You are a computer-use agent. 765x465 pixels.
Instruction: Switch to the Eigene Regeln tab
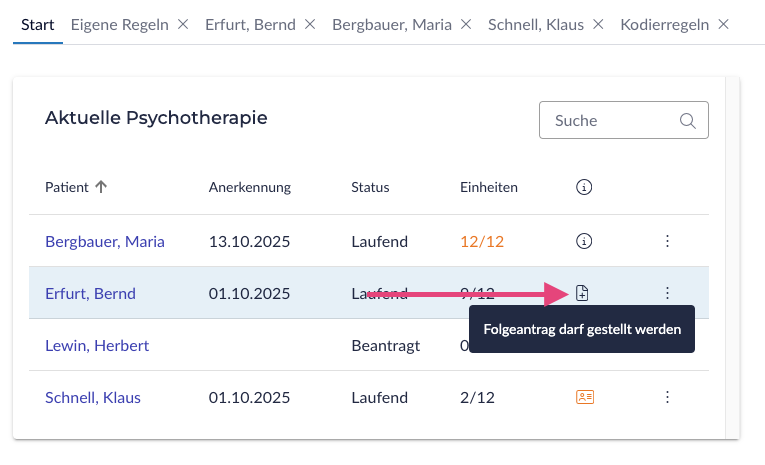(x=119, y=24)
